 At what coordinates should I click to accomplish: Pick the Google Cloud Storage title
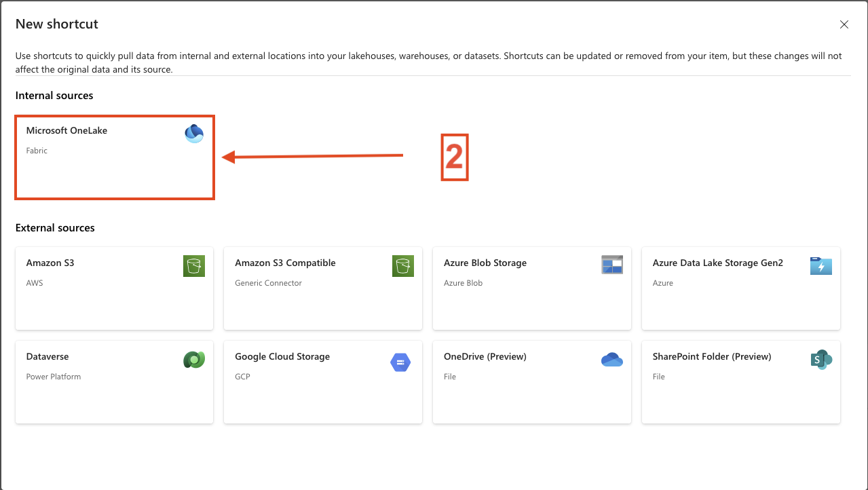click(x=282, y=356)
